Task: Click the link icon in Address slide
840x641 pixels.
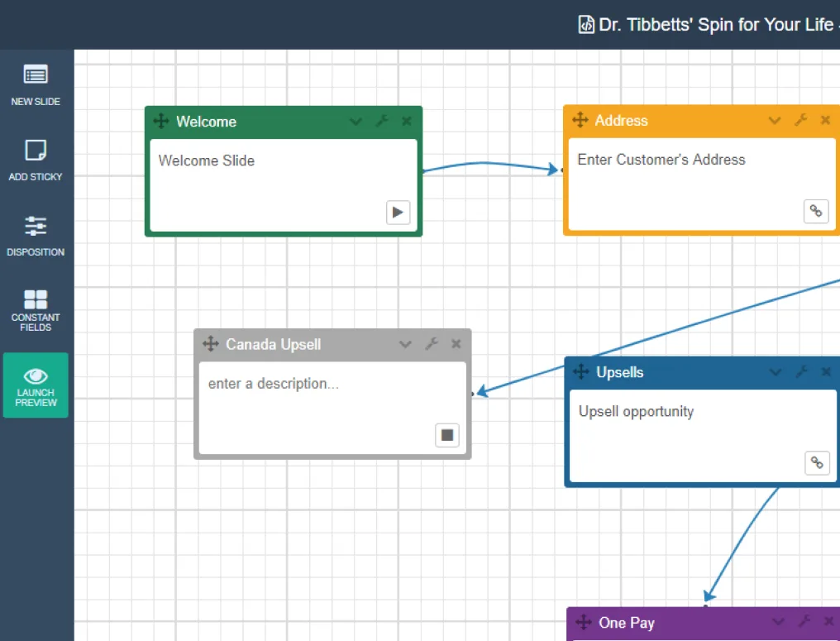Action: pyautogui.click(x=816, y=211)
